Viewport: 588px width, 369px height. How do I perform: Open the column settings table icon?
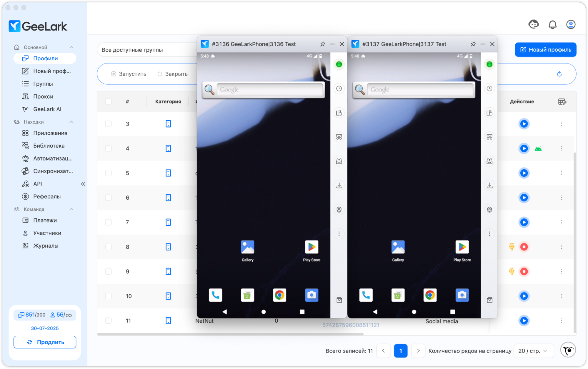click(562, 101)
